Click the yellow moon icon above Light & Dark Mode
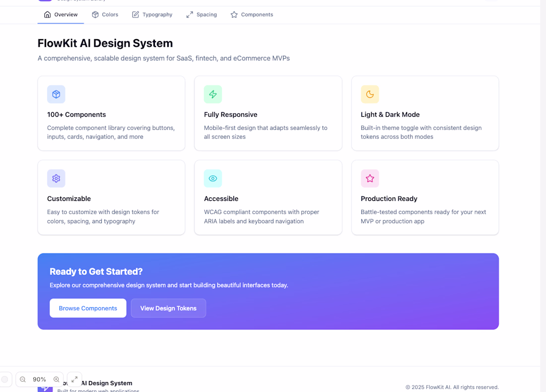The image size is (546, 392). [370, 94]
